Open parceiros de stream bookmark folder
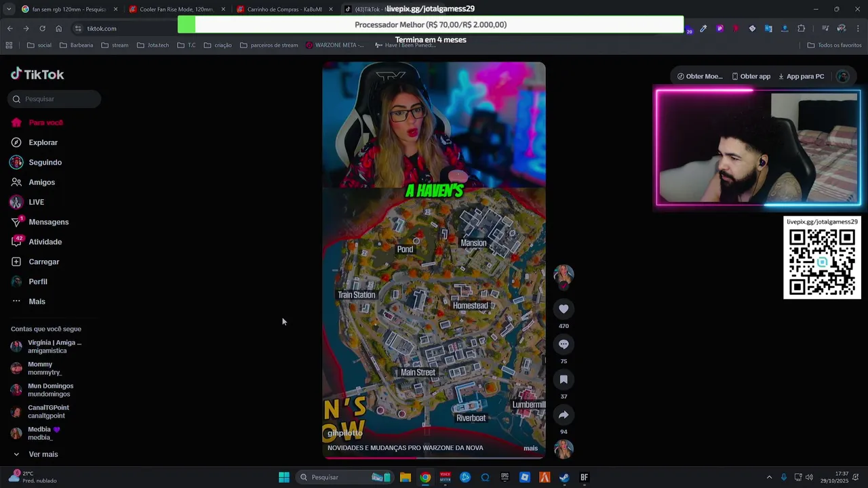The image size is (868, 488). click(269, 45)
